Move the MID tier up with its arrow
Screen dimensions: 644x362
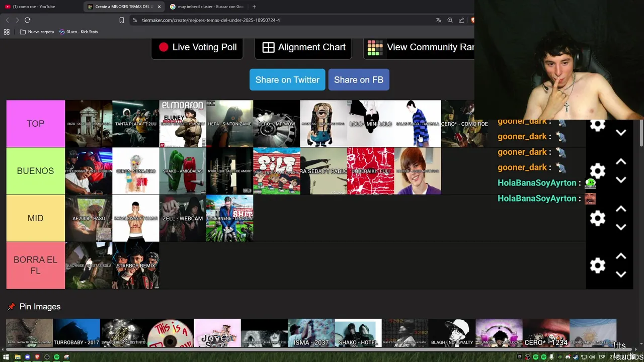point(621,209)
